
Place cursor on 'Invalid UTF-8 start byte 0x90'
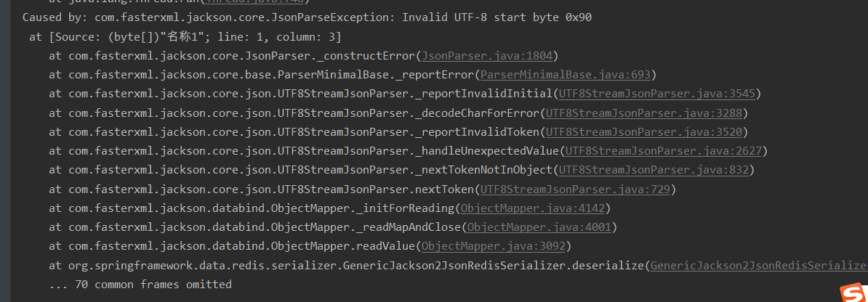coord(497,17)
